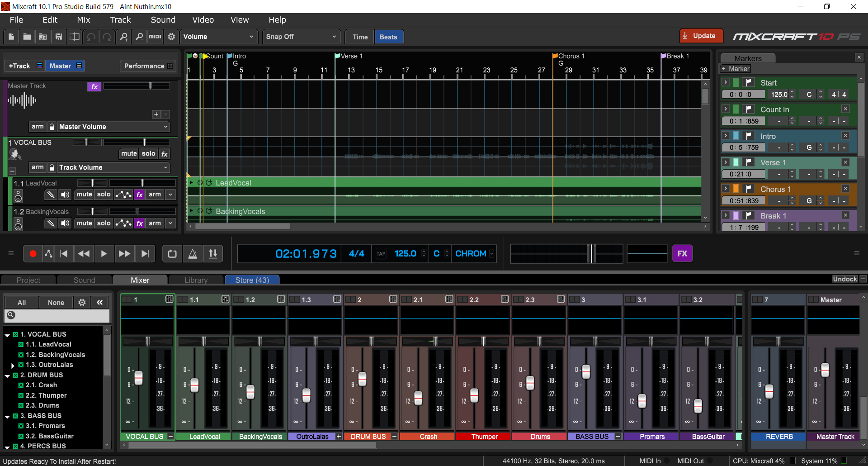Solo the BackingVocals track
The image size is (868, 466).
104,223
